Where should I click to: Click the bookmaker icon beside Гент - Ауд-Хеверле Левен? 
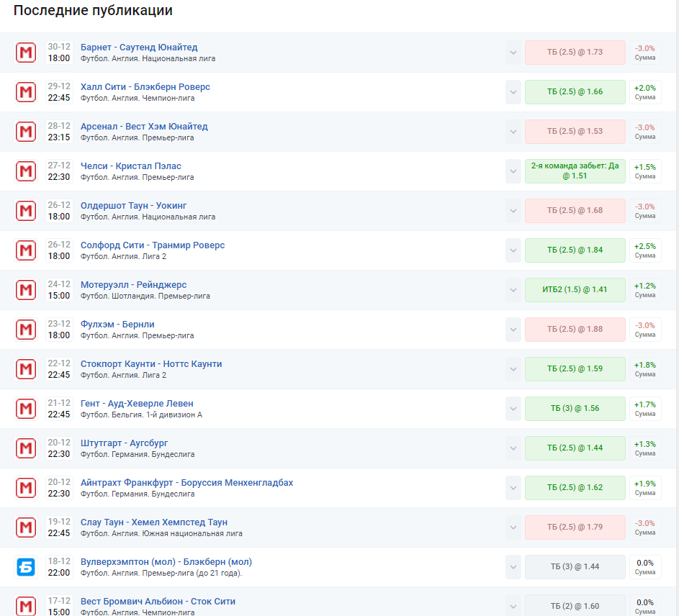pos(26,409)
